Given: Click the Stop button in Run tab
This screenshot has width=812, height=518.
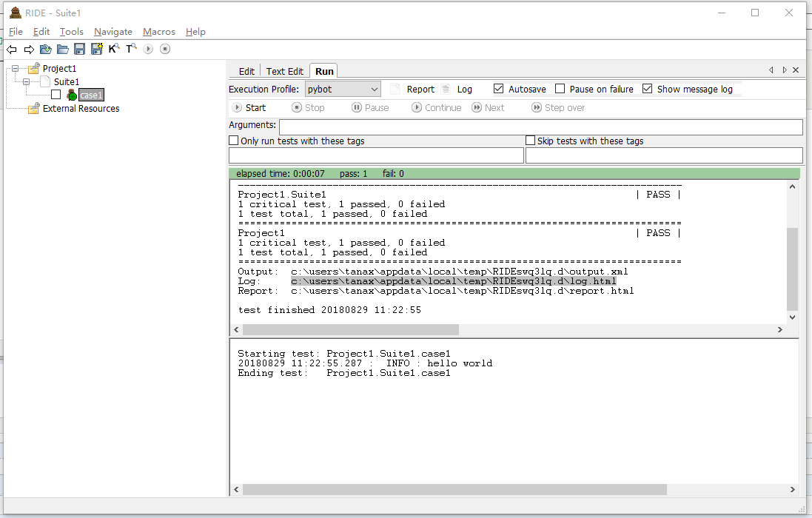Looking at the screenshot, I should [x=308, y=107].
